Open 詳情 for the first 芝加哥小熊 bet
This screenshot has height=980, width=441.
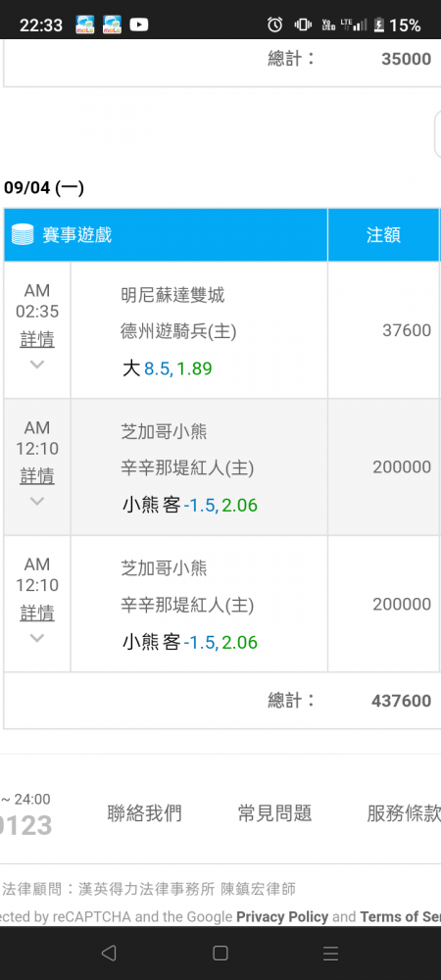click(37, 476)
